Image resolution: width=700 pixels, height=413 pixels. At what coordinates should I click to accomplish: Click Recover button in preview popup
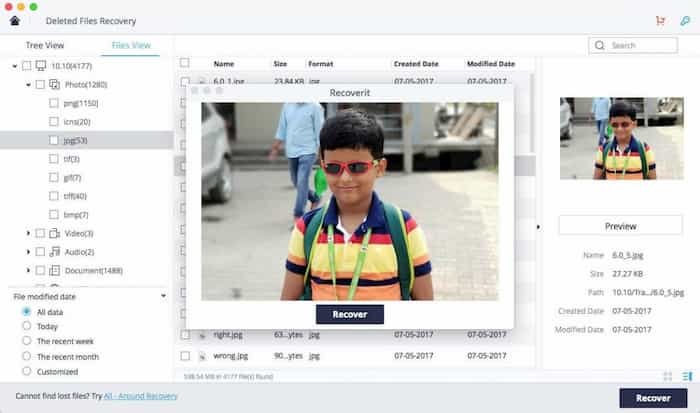pos(349,314)
